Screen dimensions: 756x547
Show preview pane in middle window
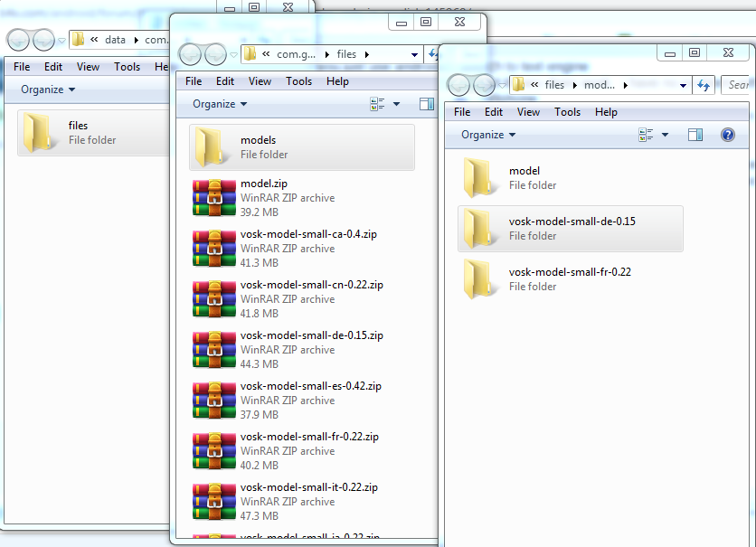pyautogui.click(x=427, y=104)
